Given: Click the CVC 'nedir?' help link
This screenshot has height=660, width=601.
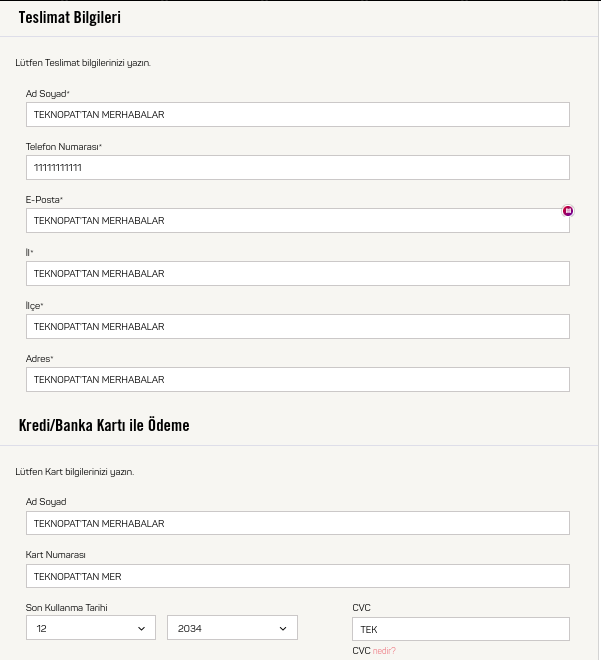Looking at the screenshot, I should point(384,650).
